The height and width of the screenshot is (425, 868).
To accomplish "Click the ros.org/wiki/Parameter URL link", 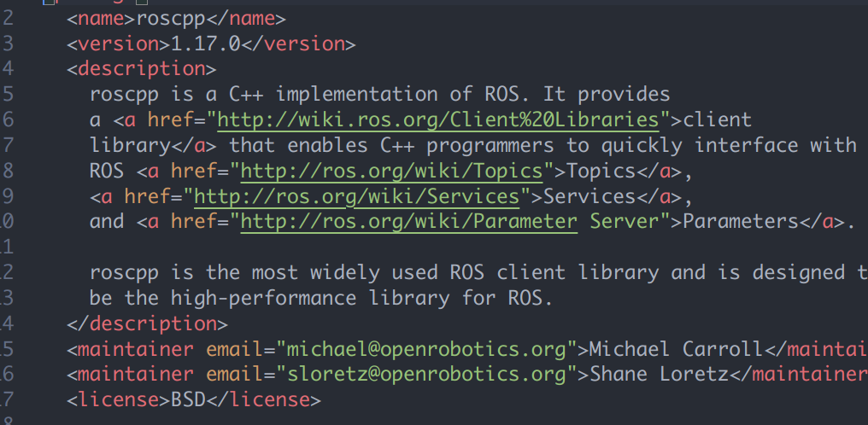I will [409, 222].
